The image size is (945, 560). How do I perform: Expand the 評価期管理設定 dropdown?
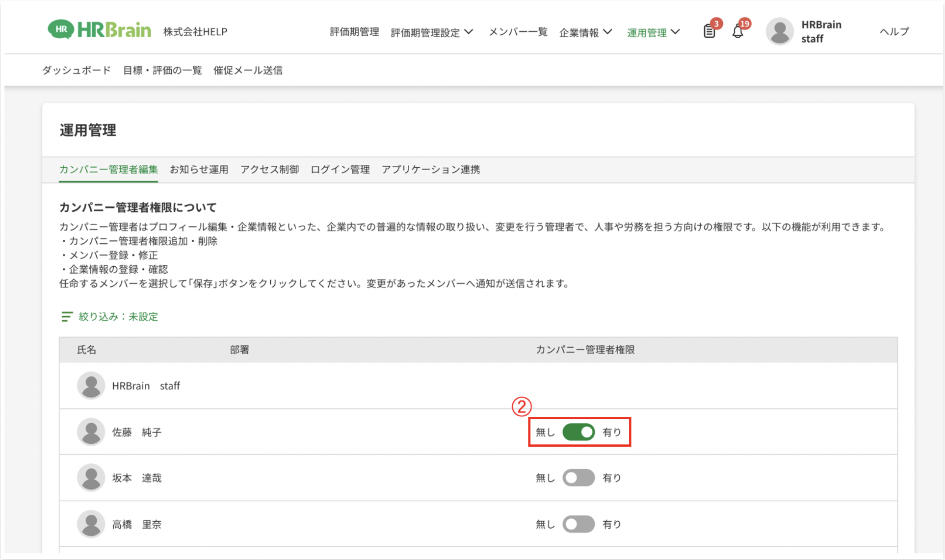tap(432, 32)
